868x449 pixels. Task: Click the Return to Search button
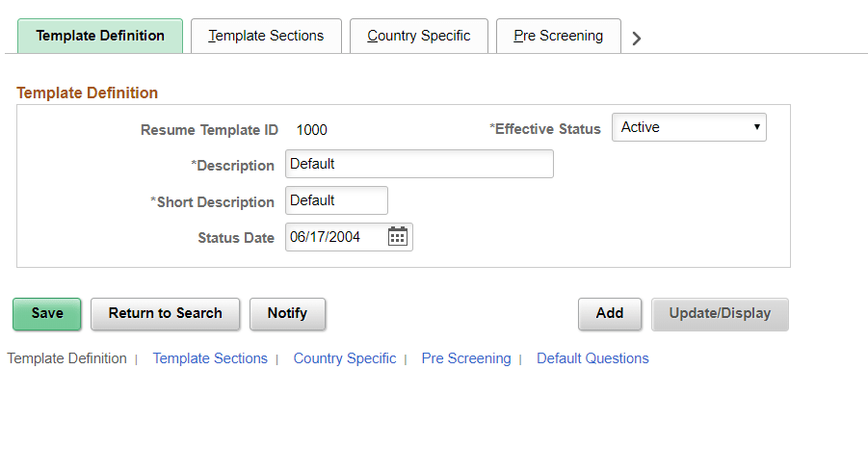(165, 314)
